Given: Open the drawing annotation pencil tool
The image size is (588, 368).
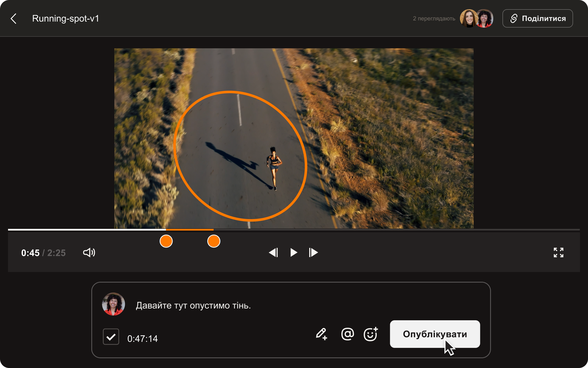Looking at the screenshot, I should pos(321,334).
